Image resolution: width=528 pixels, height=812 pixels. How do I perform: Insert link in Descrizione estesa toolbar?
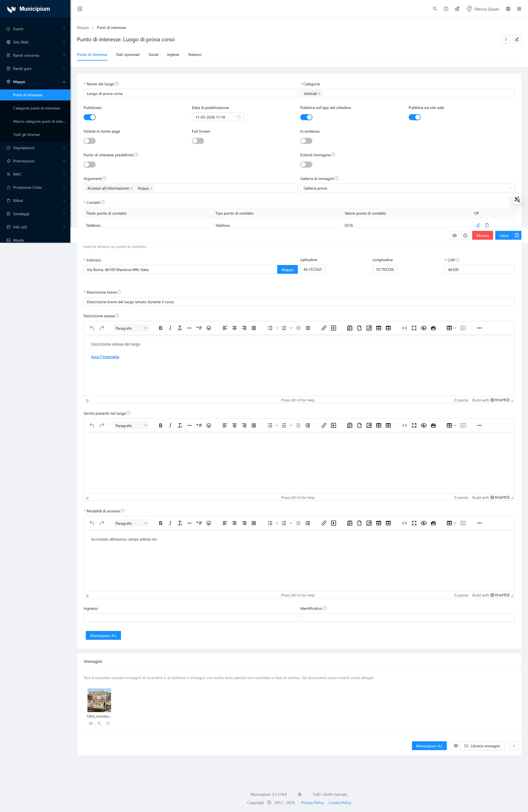coord(324,328)
